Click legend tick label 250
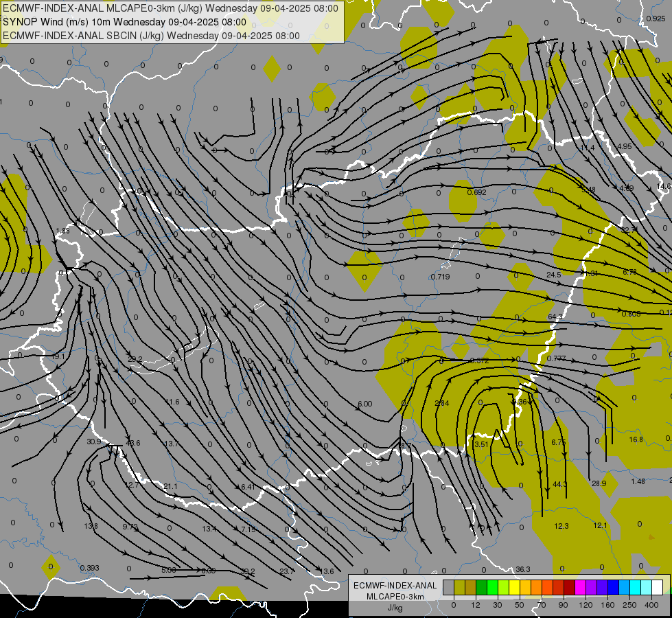 click(x=629, y=605)
